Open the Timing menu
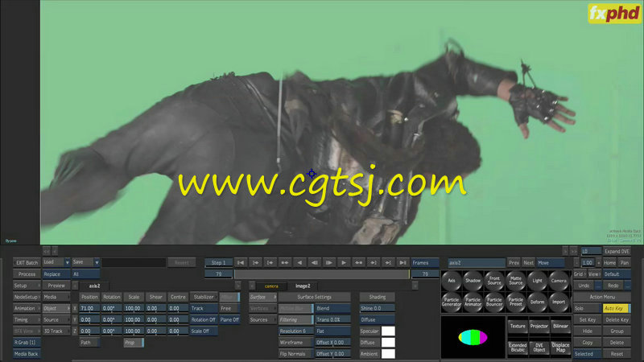 [x=27, y=319]
